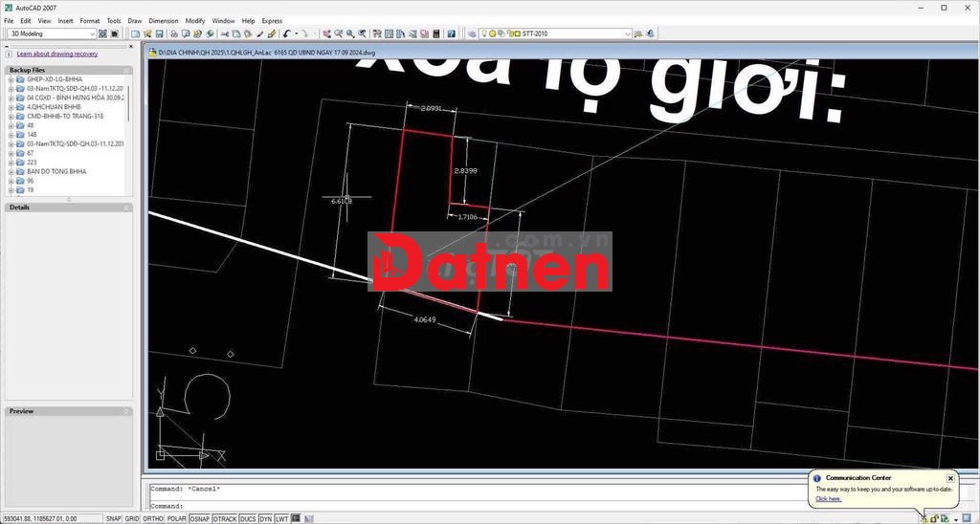The height and width of the screenshot is (524, 980).
Task: Click the Calculator icon in toolbar
Action: click(436, 33)
